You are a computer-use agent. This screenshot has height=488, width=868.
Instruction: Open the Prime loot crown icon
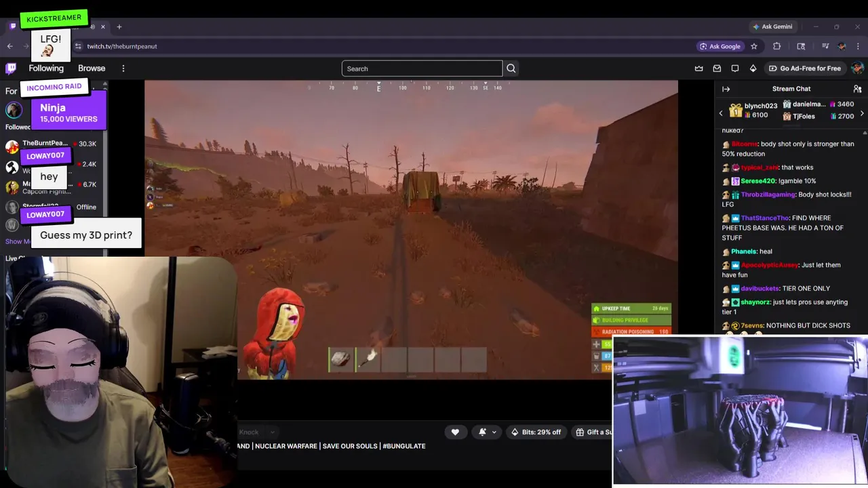click(x=699, y=68)
